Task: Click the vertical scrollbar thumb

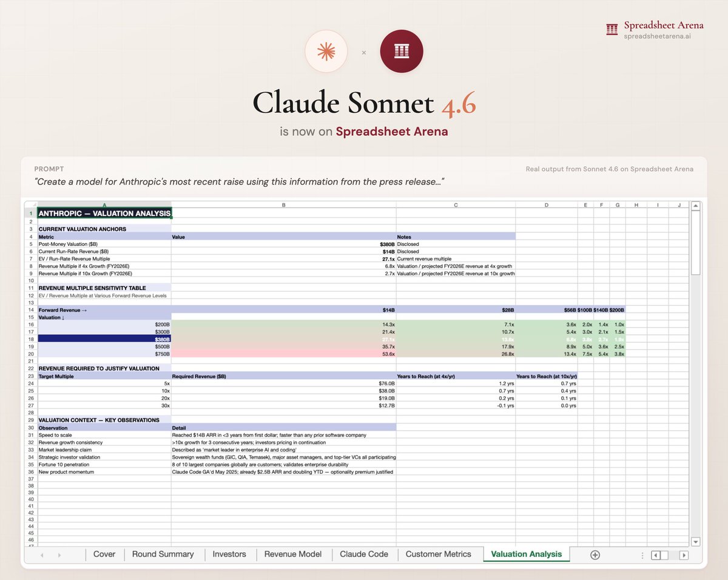Action: coord(696,243)
